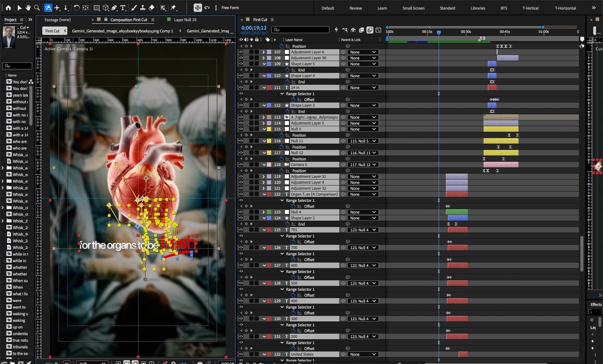This screenshot has width=603, height=364.
Task: Select the Eraser tool
Action: (x=152, y=8)
